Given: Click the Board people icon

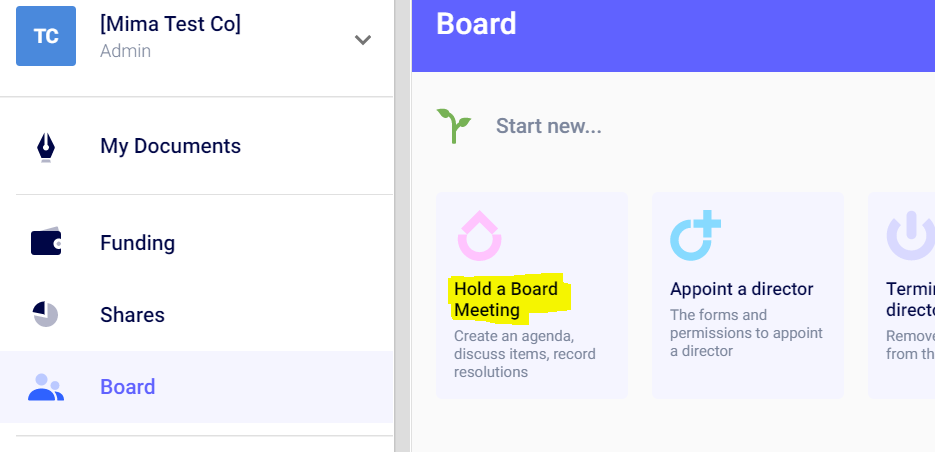Looking at the screenshot, I should 46,387.
